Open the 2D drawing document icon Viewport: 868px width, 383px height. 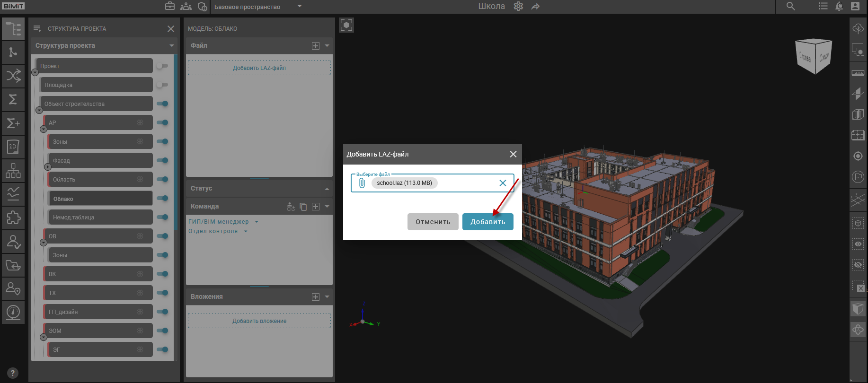pos(13,147)
